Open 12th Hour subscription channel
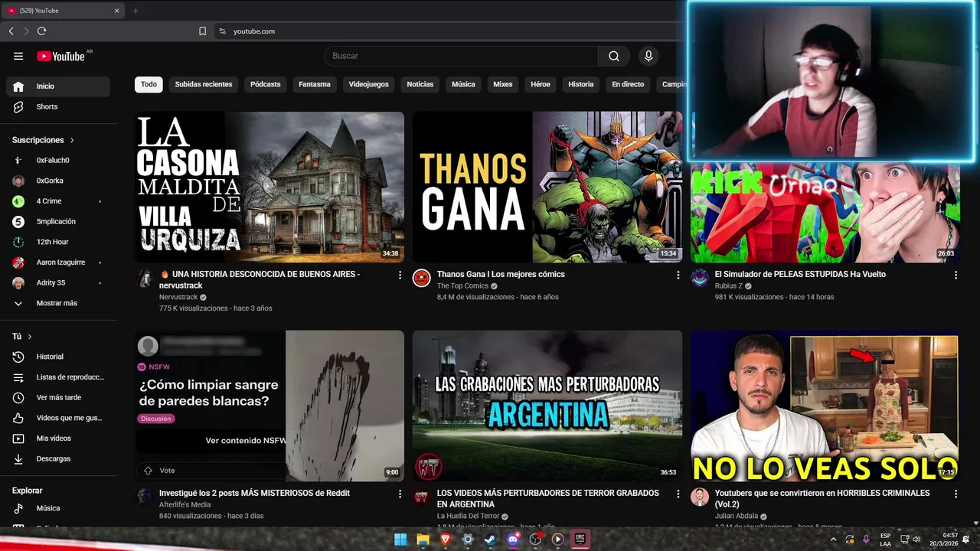This screenshot has width=980, height=551. pyautogui.click(x=58, y=242)
